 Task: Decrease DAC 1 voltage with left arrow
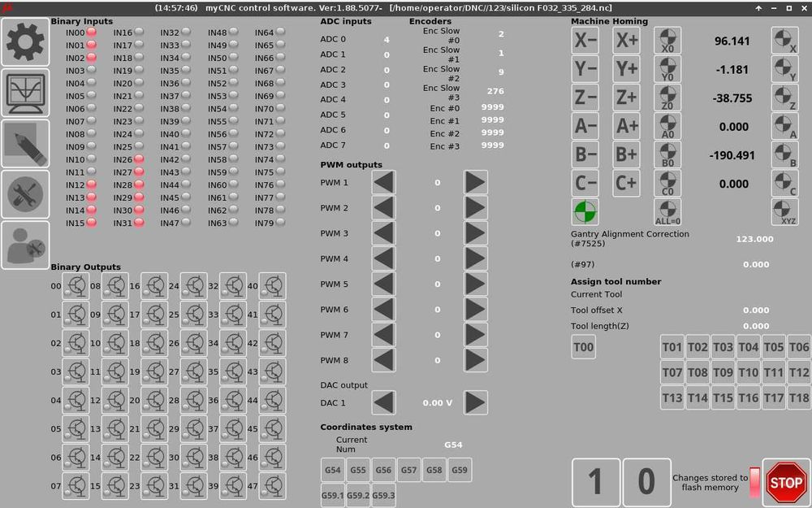coord(384,403)
